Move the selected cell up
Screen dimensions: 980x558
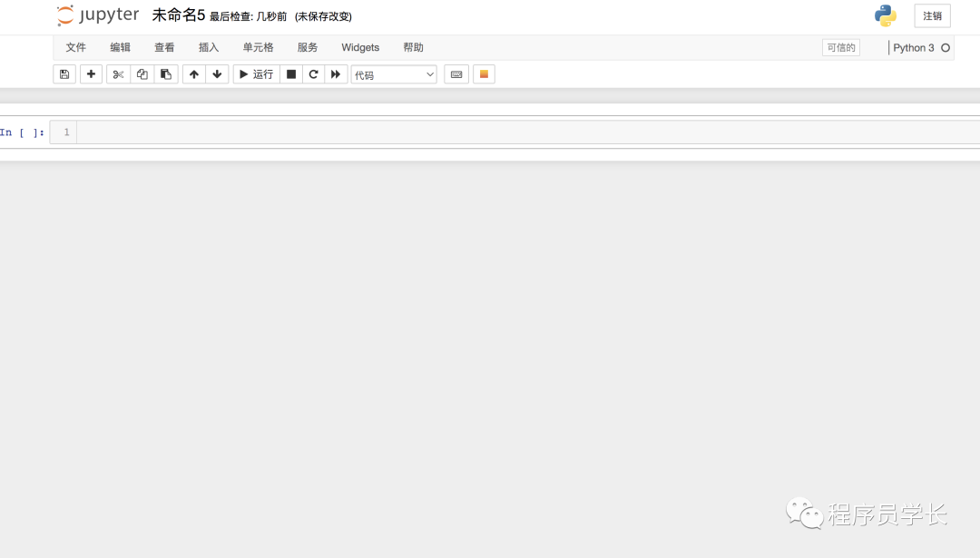click(194, 74)
